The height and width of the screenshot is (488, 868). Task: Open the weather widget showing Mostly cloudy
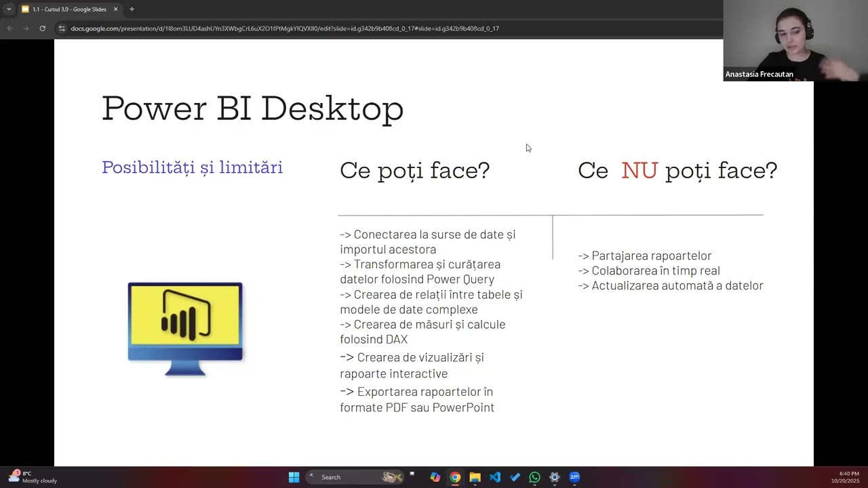(x=33, y=477)
